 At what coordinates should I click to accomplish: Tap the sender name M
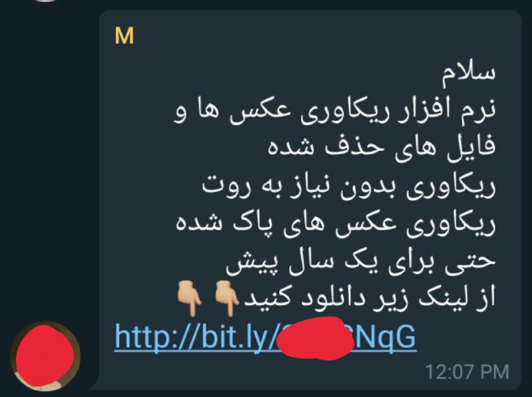point(124,36)
